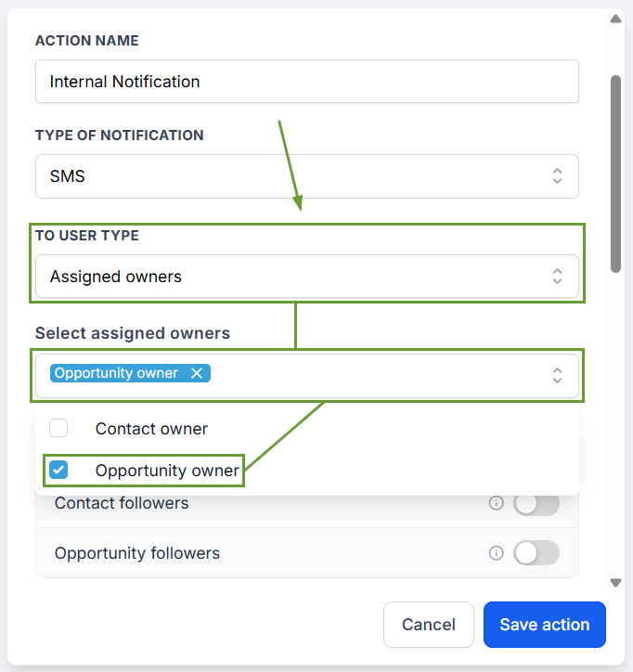Uncheck the Opportunity owner checkbox
This screenshot has height=672, width=633.
coord(58,470)
